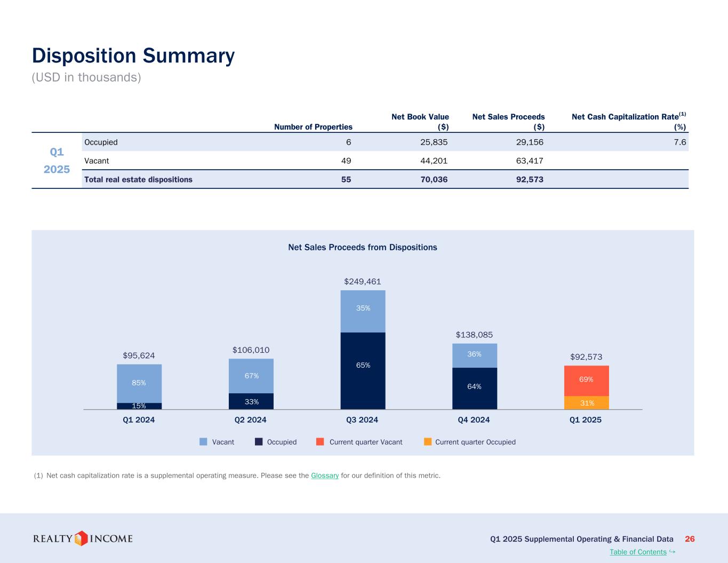Click the Current quarter Vacant legend swatch

[x=320, y=442]
